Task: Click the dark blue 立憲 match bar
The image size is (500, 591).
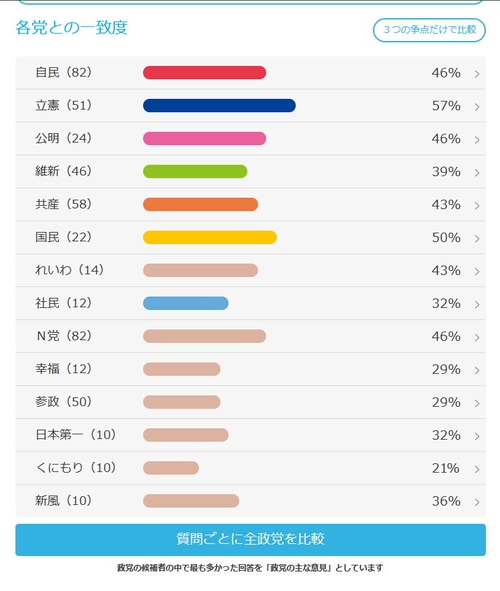Action: 219,106
